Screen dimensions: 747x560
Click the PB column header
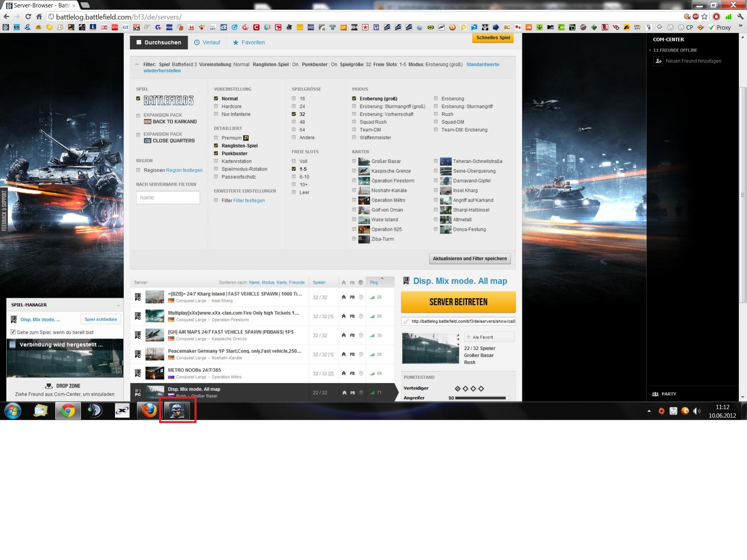[x=352, y=283]
